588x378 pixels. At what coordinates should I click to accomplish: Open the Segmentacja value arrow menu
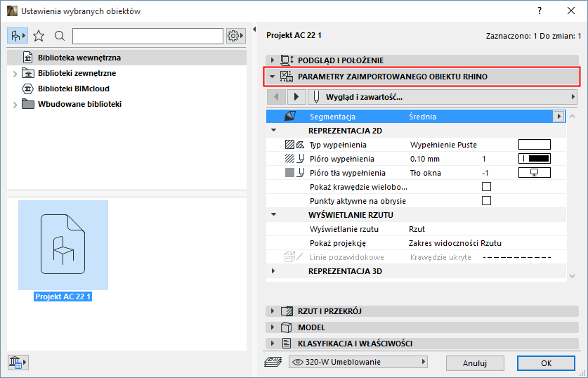point(558,116)
